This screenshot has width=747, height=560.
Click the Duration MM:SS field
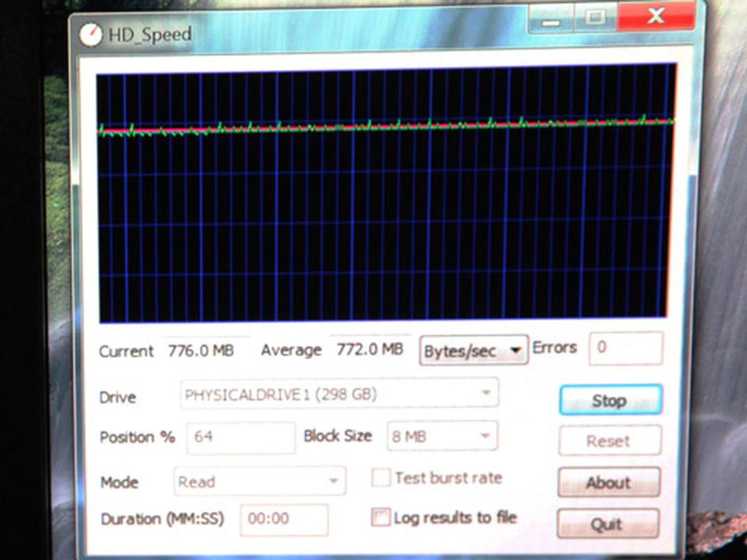point(284,519)
